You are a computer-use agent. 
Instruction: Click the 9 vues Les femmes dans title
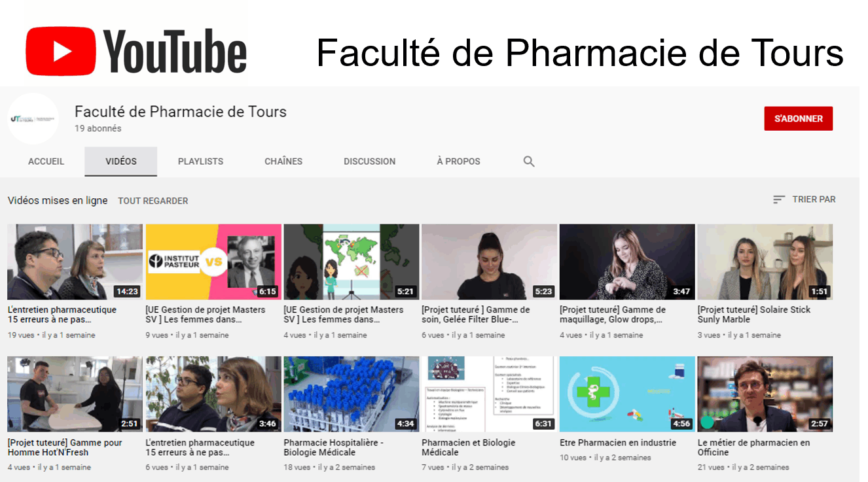(x=206, y=315)
